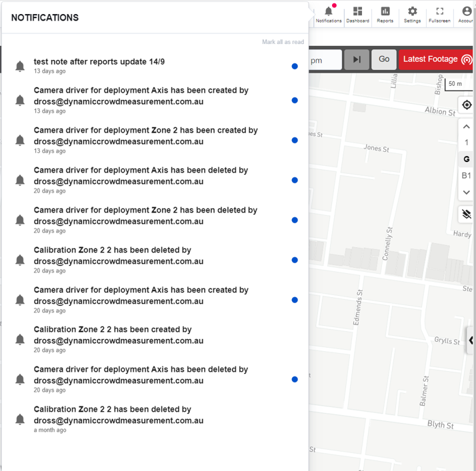Image resolution: width=476 pixels, height=471 pixels.
Task: Open the Settings gear
Action: [412, 15]
